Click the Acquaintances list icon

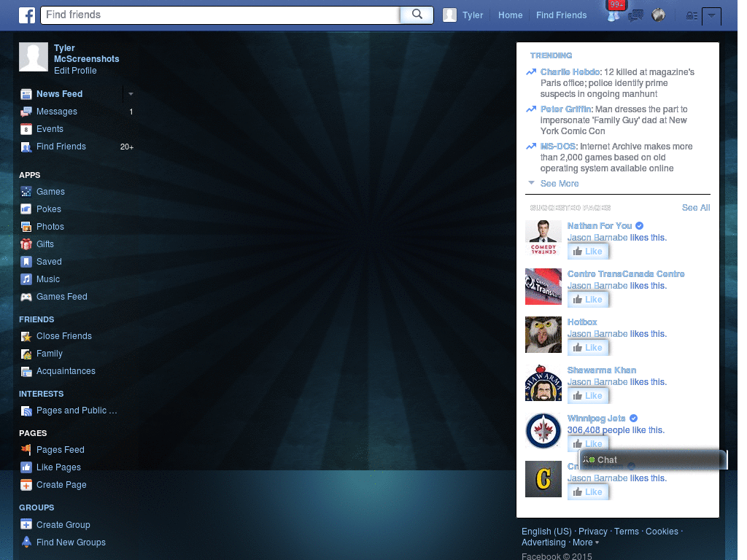click(x=26, y=371)
